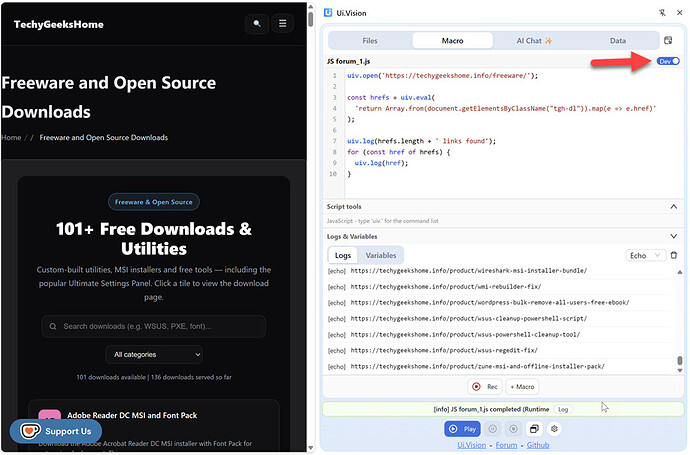Open the Echo log filter dropdown

tap(646, 256)
